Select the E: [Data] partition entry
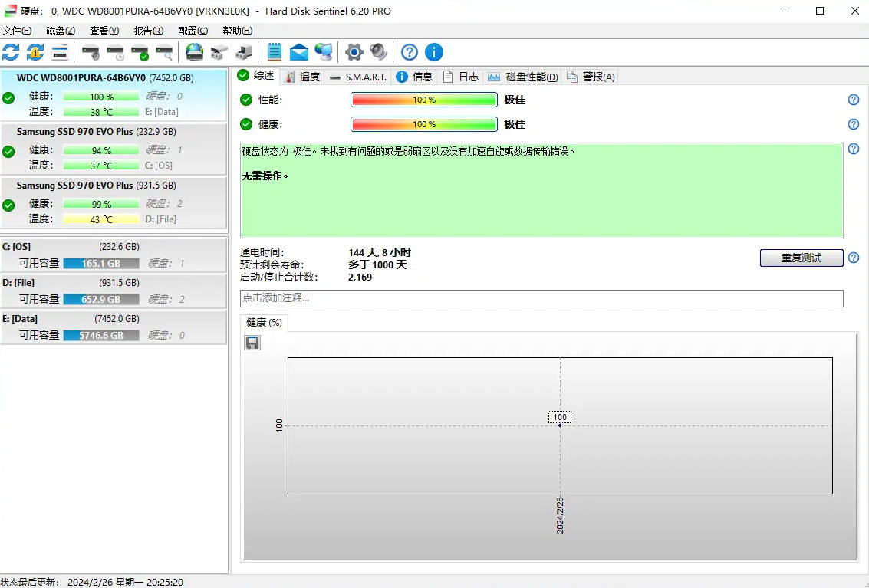869x588 pixels. [114, 327]
